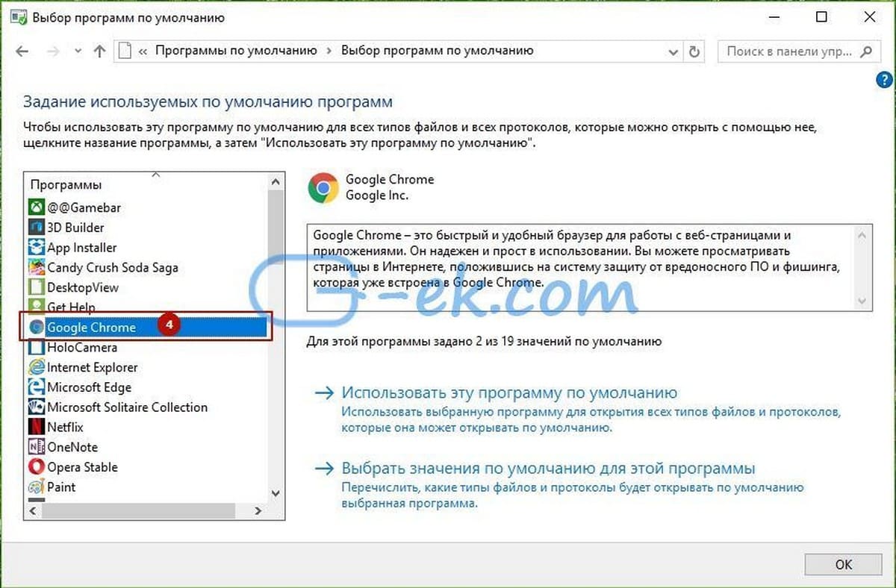Choose the Candy Crush Soda Saga icon

pyautogui.click(x=36, y=267)
